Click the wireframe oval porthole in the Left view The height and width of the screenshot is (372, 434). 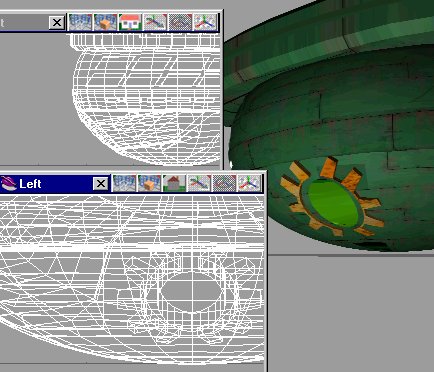point(192,291)
